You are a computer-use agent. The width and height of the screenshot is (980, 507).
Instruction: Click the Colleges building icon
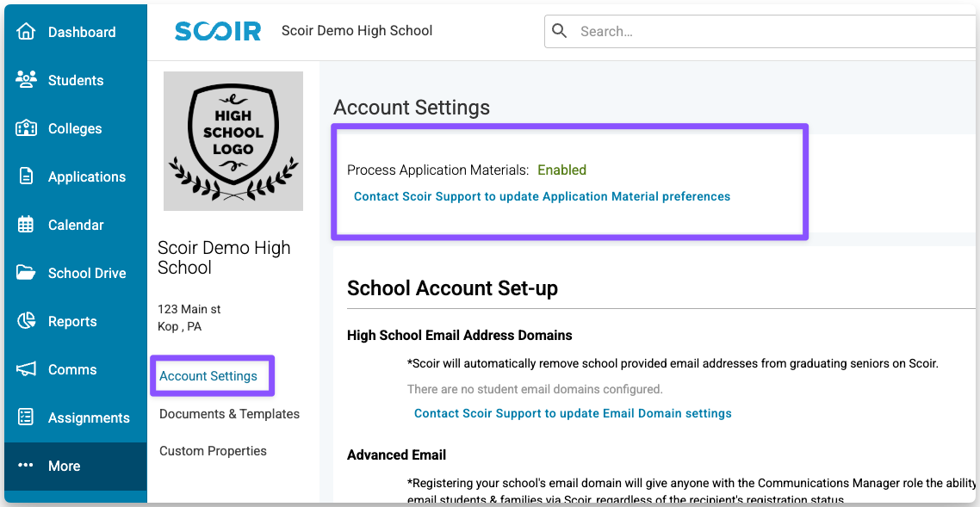[x=26, y=128]
